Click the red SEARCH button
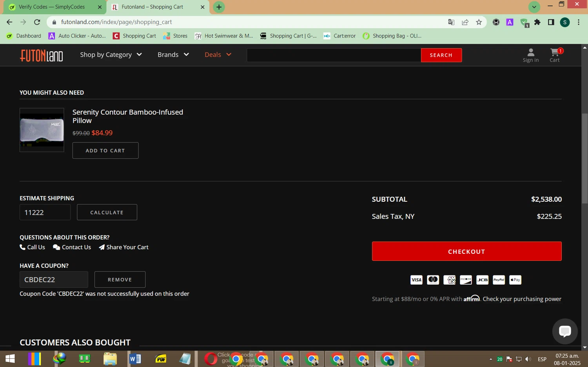This screenshot has height=367, width=588. (x=441, y=55)
